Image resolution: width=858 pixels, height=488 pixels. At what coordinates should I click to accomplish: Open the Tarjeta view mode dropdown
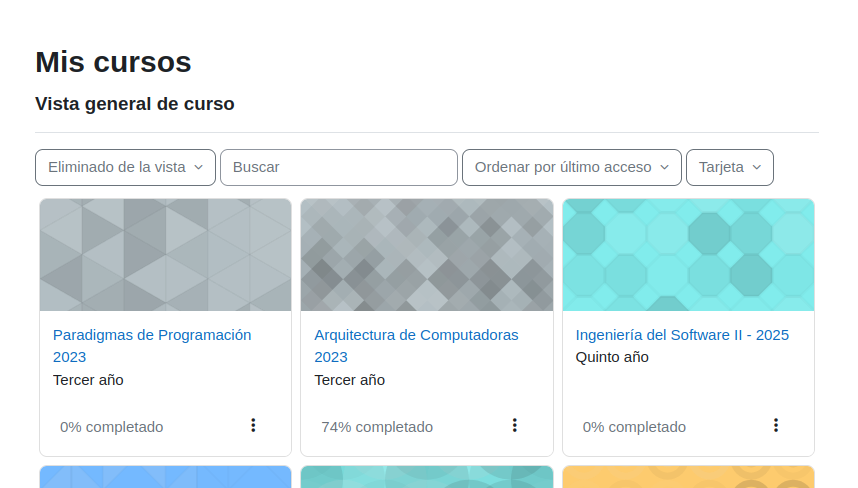coord(730,167)
